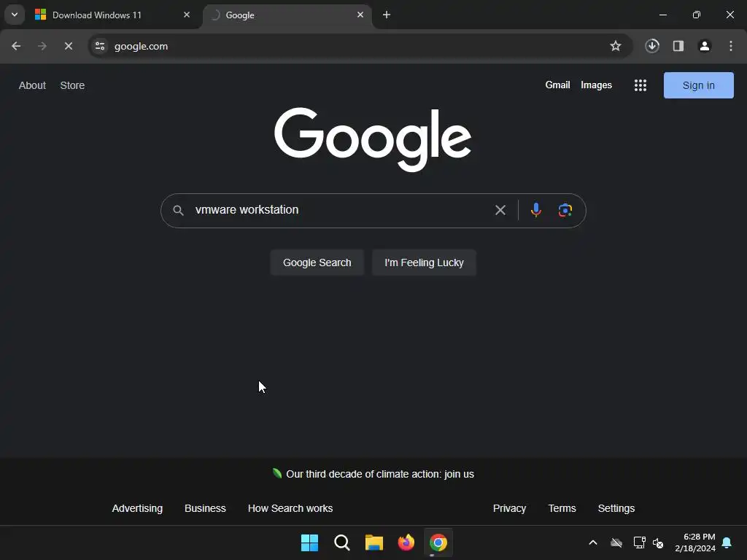Open How Search works link
Screen dimensions: 747x560
(290, 508)
